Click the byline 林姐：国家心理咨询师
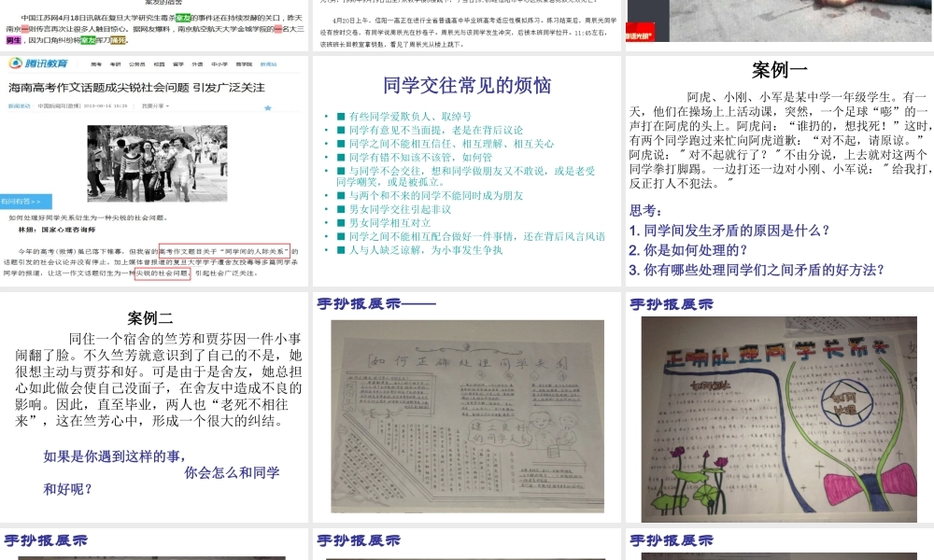This screenshot has height=560, width=934. 57,230
